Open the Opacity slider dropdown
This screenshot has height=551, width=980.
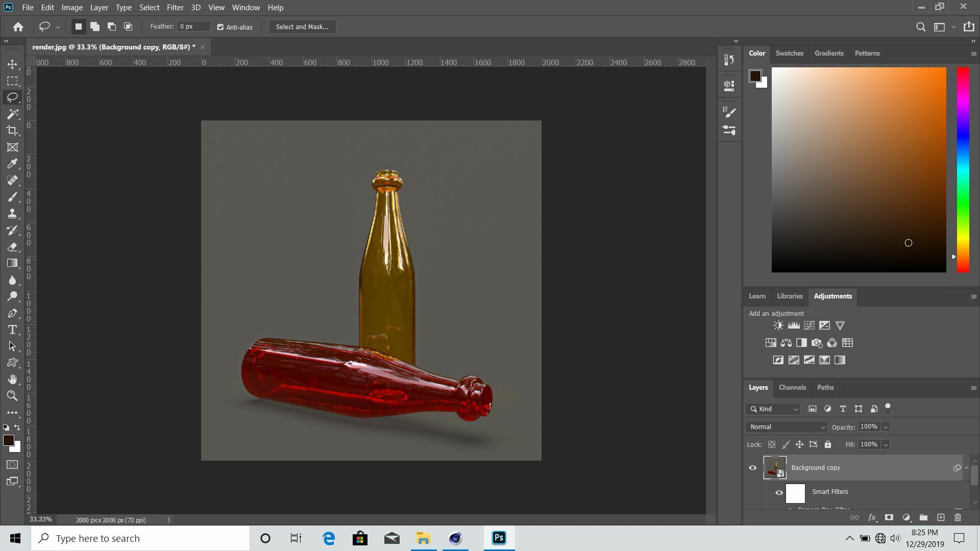tap(886, 427)
